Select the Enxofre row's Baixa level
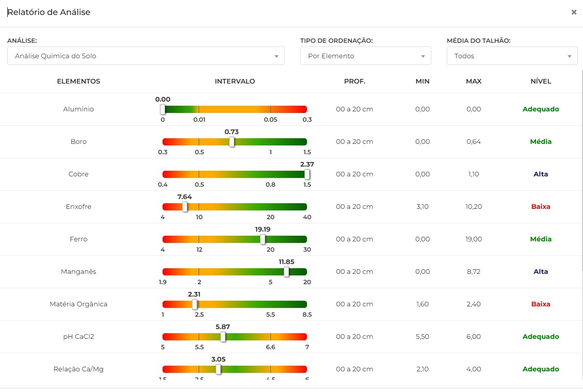 [x=541, y=207]
